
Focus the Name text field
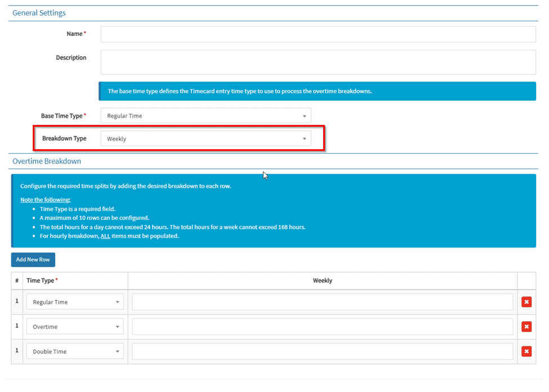[318, 34]
